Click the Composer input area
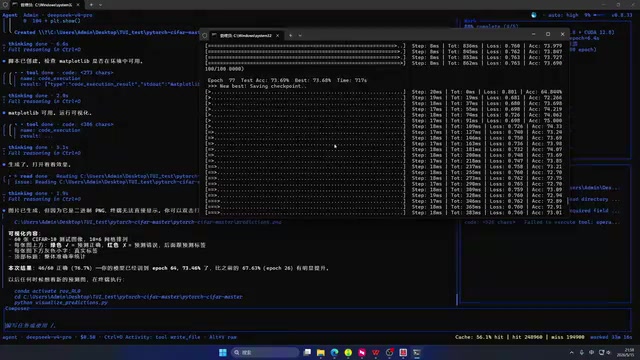This screenshot has width=640, height=360. (x=318, y=320)
